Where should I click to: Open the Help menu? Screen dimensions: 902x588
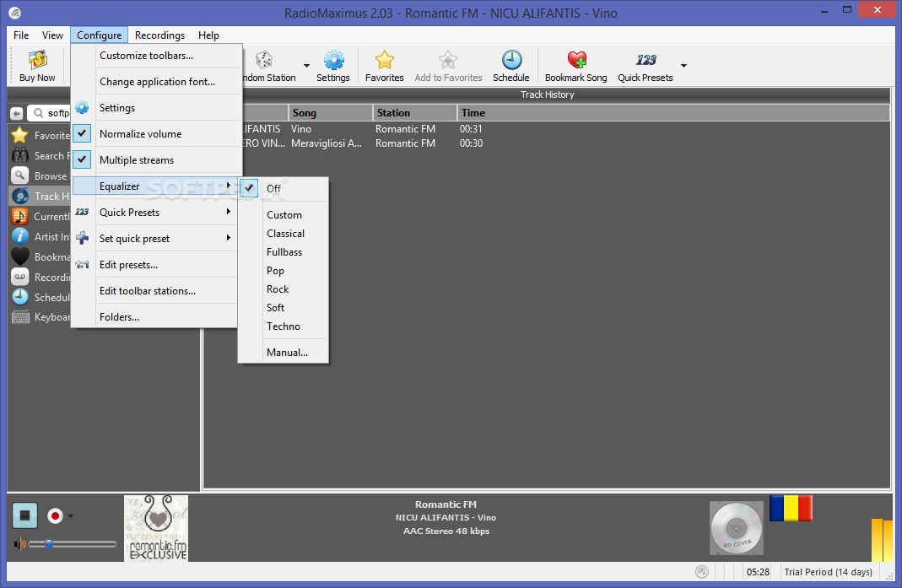click(x=208, y=35)
